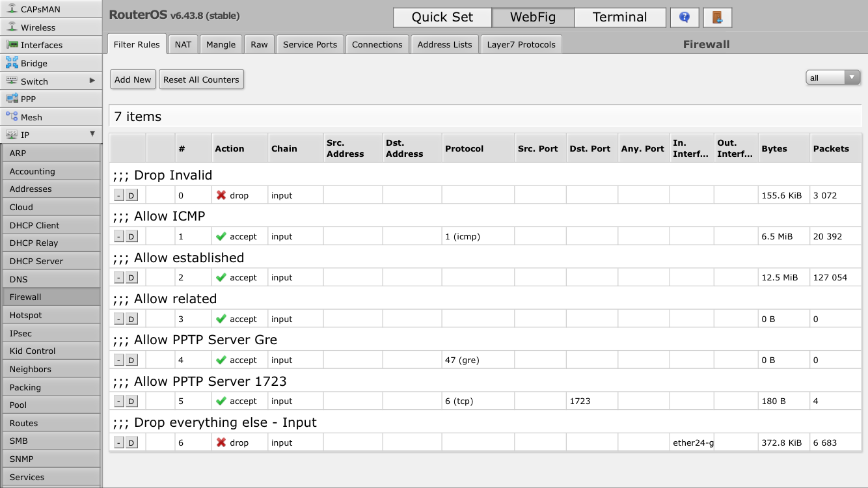
Task: Click Reset All Counters button
Action: pyautogui.click(x=201, y=79)
